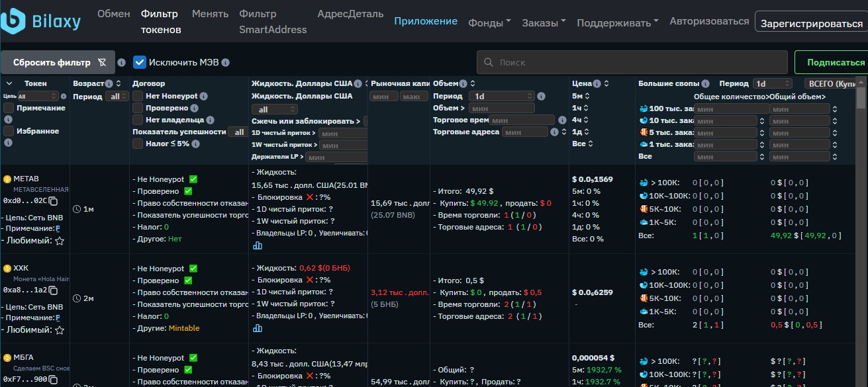Uncheck the Исключить МЭВ checkbox
Screen dimensions: 868x387
pyautogui.click(x=139, y=62)
